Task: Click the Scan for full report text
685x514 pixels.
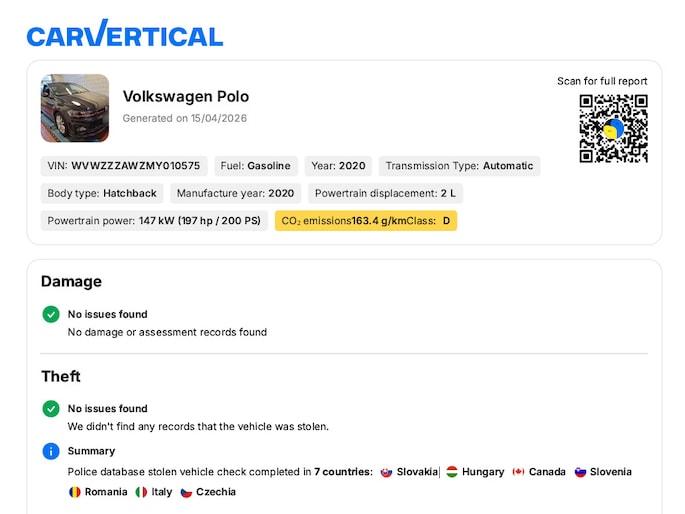Action: pyautogui.click(x=602, y=81)
